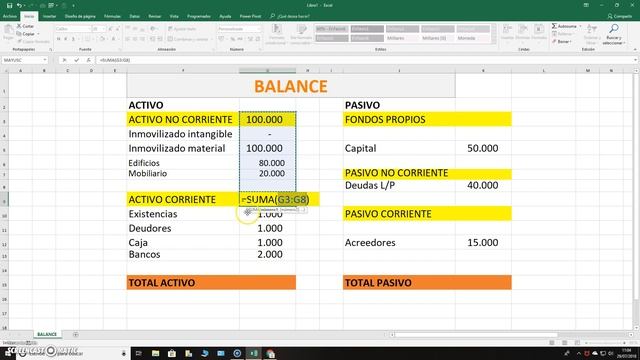This screenshot has width=640, height=360.
Task: Click the Copiar button in Portapapeles
Action: coord(26,34)
